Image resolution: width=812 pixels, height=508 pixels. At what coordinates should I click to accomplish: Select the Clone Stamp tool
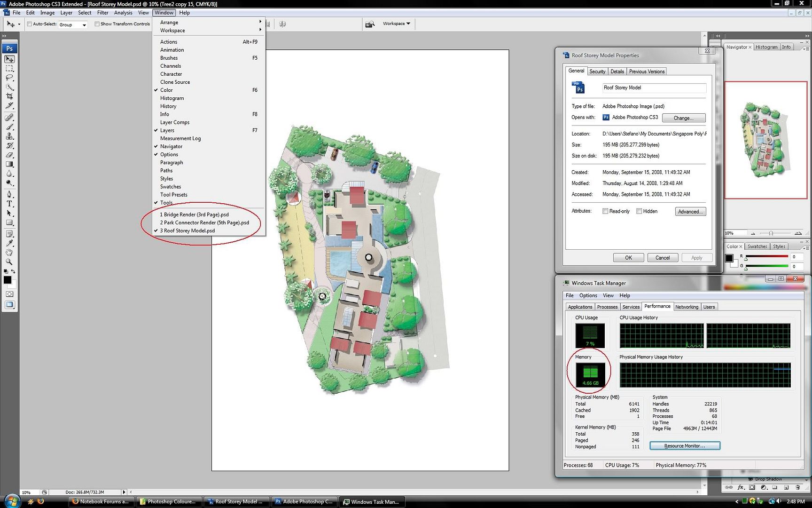click(9, 136)
